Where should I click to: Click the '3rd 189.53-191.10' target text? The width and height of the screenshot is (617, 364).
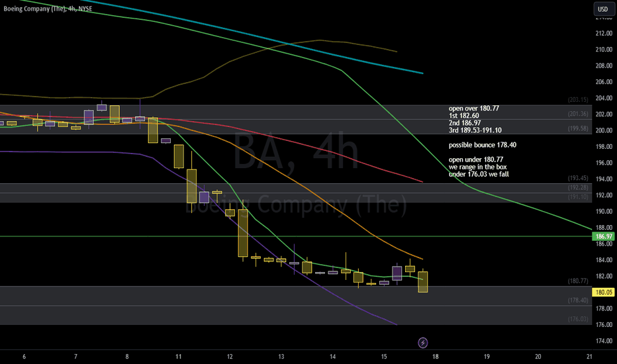coord(475,130)
